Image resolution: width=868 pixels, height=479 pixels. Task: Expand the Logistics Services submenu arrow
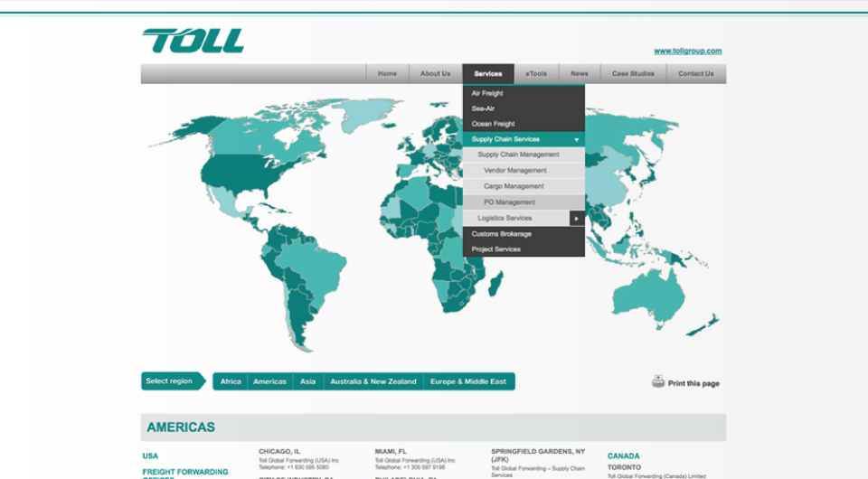click(577, 219)
